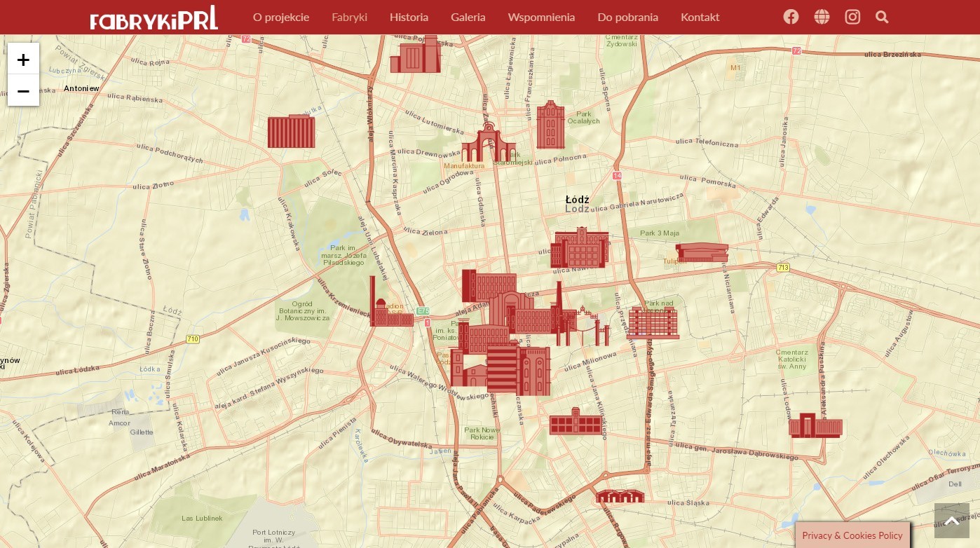Go to the Kontakt page
The height and width of the screenshot is (548, 980).
pyautogui.click(x=700, y=18)
